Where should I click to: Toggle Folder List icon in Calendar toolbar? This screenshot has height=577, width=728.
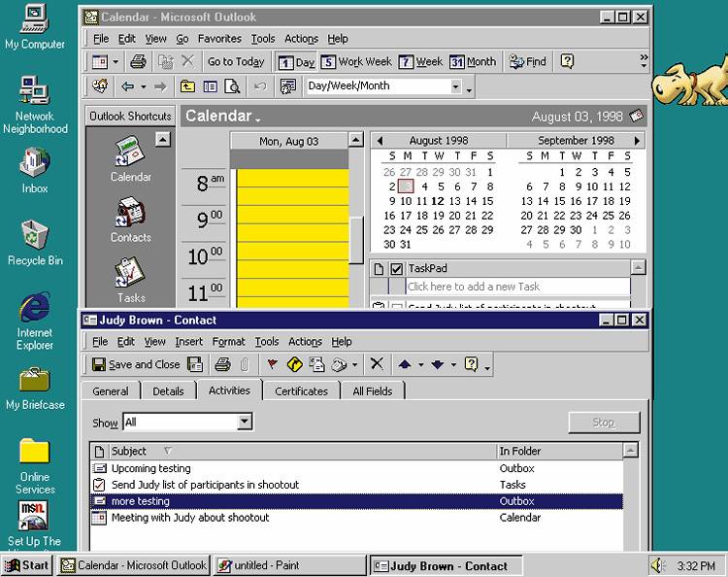point(211,86)
